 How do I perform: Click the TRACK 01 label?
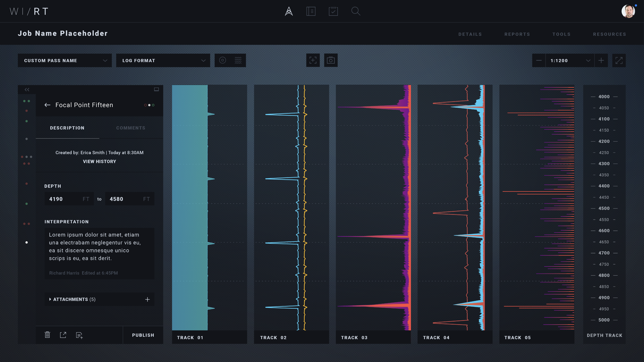(190, 338)
